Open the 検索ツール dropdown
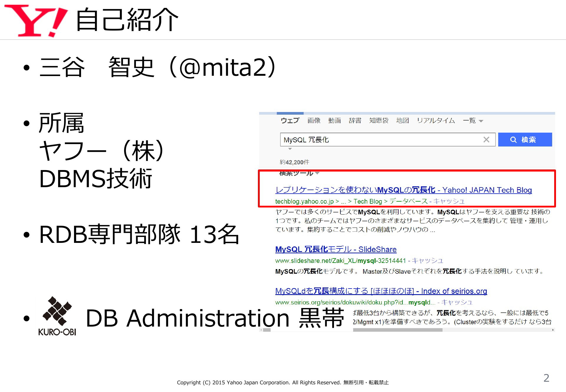Screen dimensions: 566x392 pyautogui.click(x=299, y=173)
